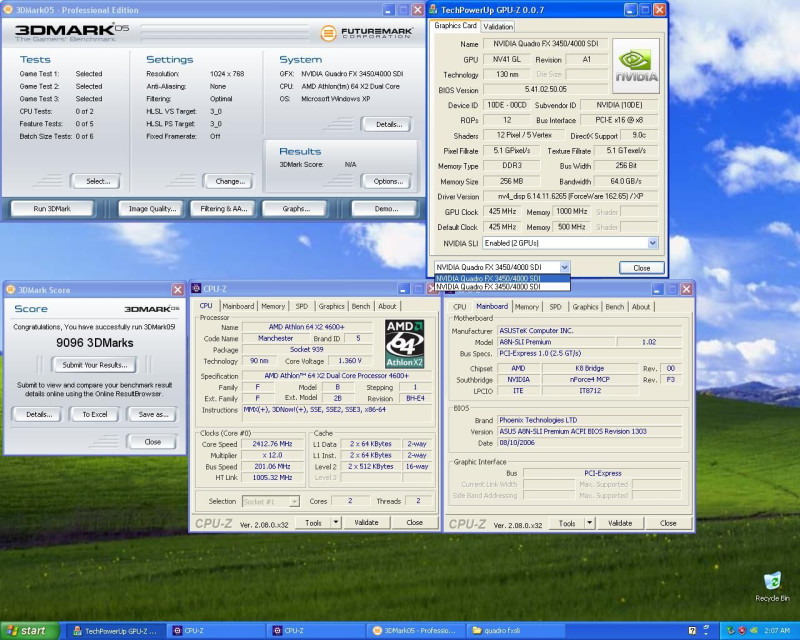The width and height of the screenshot is (800, 640).
Task: Open Graphics tab in processor CPU-Z window
Action: click(x=332, y=306)
